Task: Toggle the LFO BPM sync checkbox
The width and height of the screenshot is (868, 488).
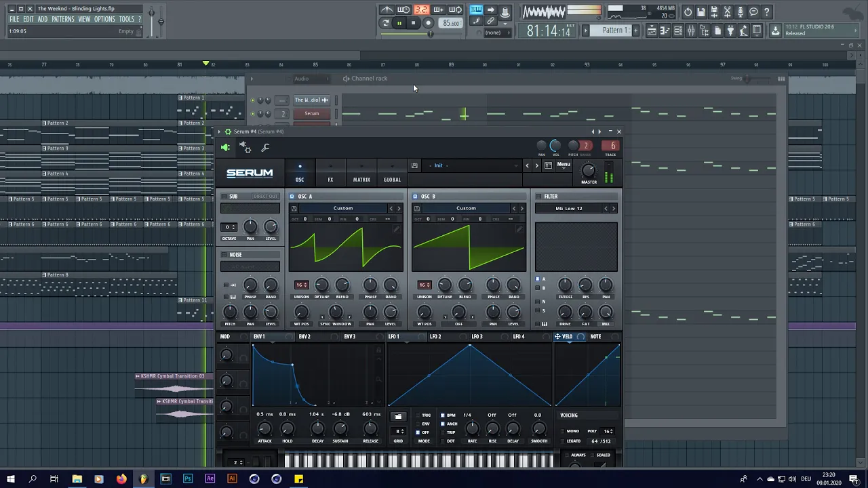Action: coord(443,415)
